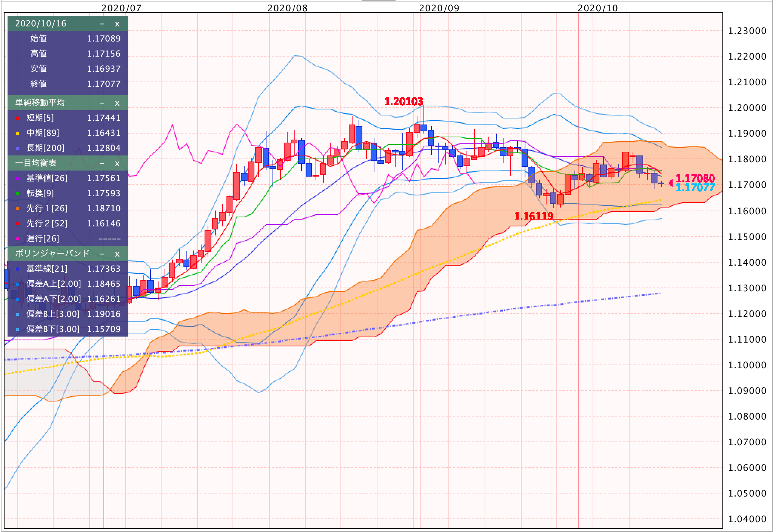Screen dimensions: 773x532
Task: Click the cyan 1.17077 price label
Action: click(695, 187)
